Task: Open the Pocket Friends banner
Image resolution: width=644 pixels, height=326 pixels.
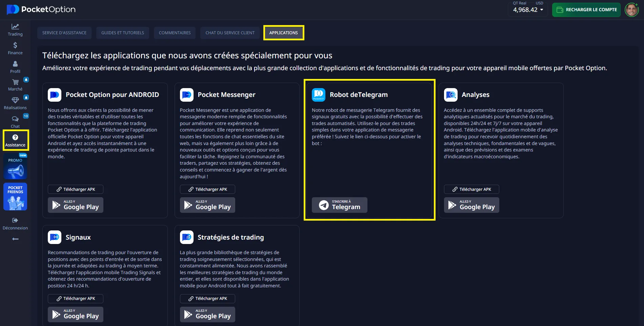Action: 15,197
